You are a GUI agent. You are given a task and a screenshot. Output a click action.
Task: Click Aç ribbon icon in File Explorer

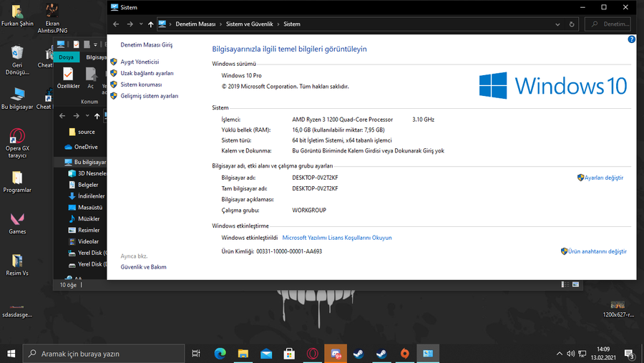tap(91, 78)
